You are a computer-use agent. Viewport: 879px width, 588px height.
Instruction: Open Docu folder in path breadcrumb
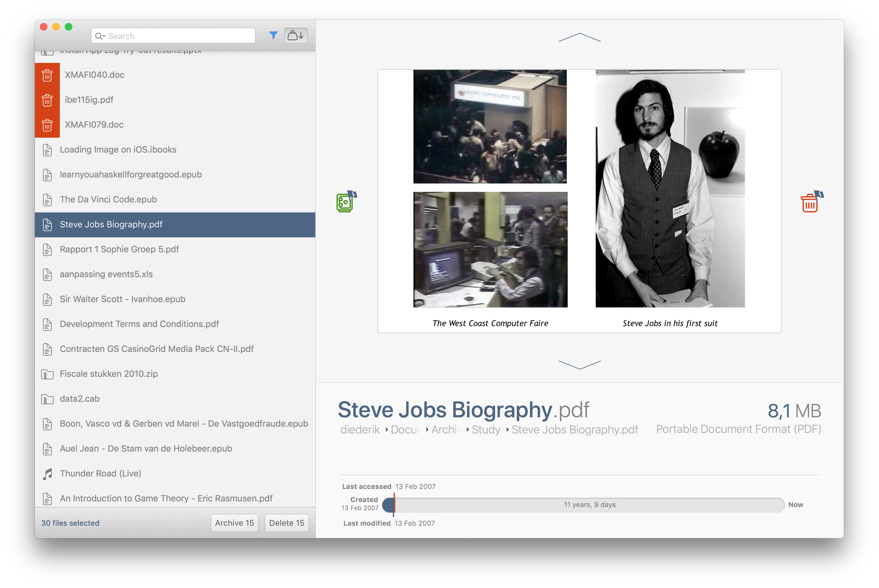405,429
